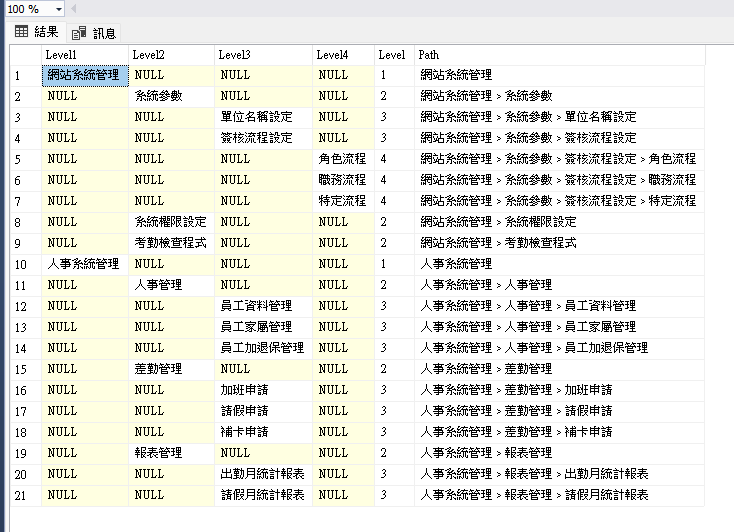The height and width of the screenshot is (532, 734).
Task: Select NULL in Level1 of row 21
Action: click(x=85, y=495)
